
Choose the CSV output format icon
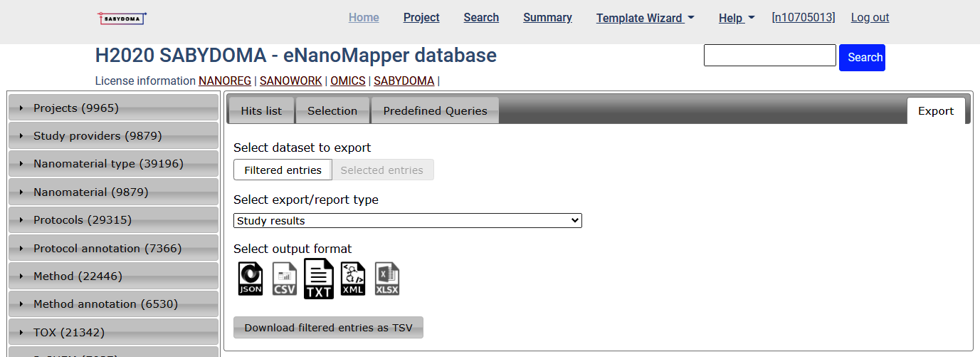(285, 279)
